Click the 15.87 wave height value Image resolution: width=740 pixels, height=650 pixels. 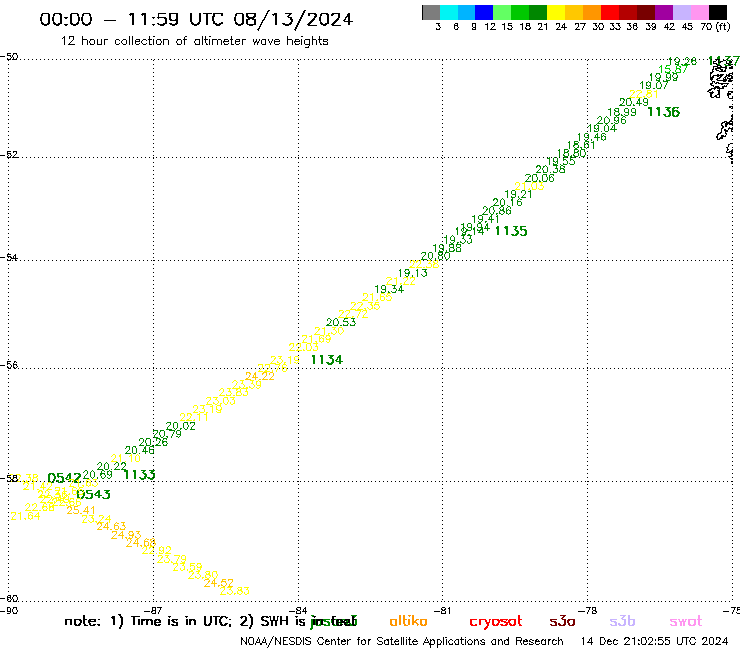[x=674, y=69]
